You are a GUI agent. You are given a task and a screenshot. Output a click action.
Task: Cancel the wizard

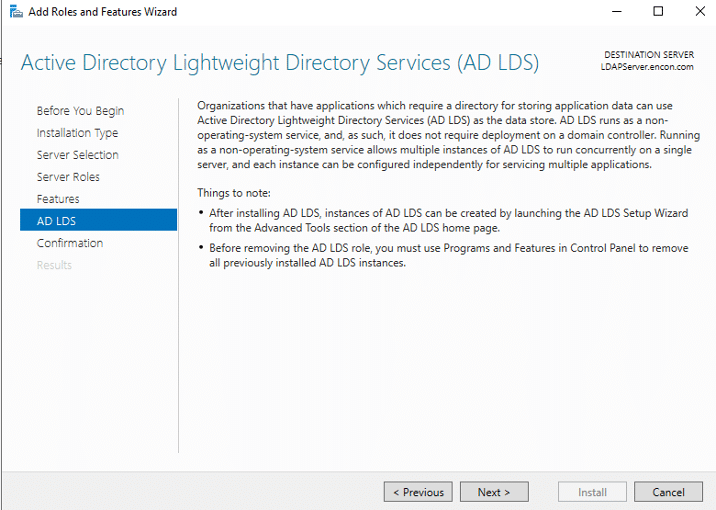[669, 492]
